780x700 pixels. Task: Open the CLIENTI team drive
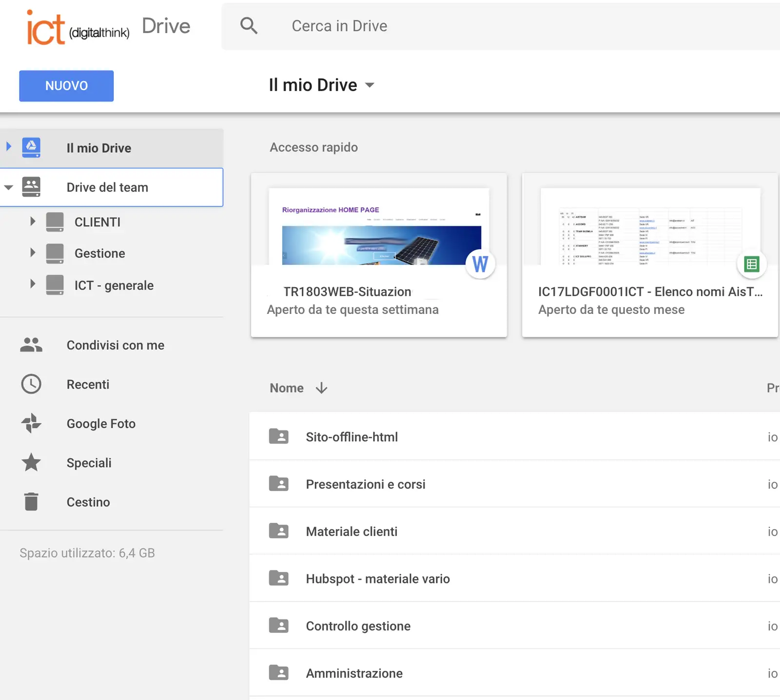[97, 222]
